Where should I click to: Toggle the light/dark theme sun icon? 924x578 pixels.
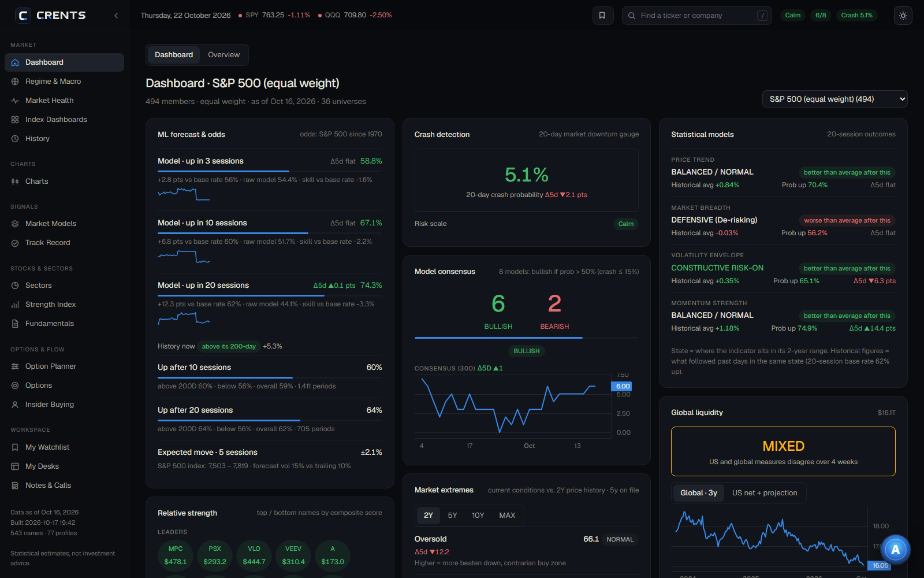click(x=903, y=16)
